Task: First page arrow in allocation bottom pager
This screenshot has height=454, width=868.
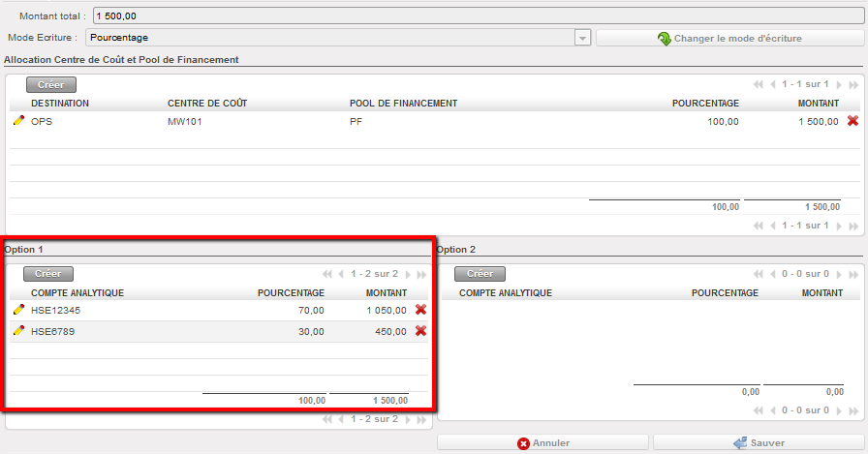Action: [x=759, y=226]
